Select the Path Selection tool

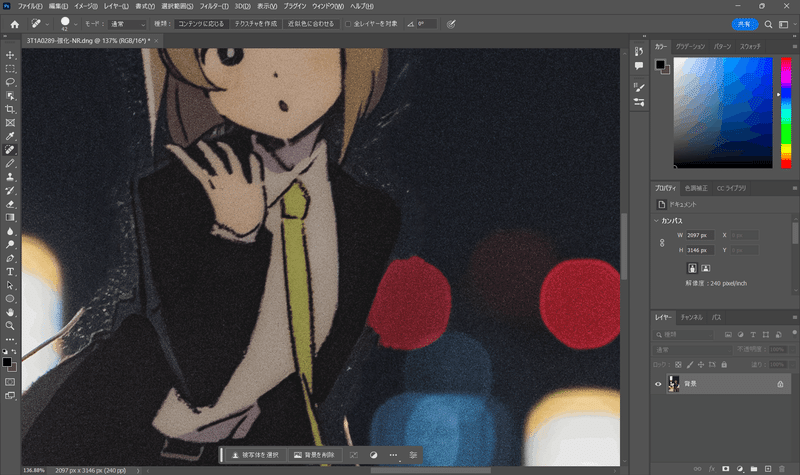pyautogui.click(x=10, y=285)
